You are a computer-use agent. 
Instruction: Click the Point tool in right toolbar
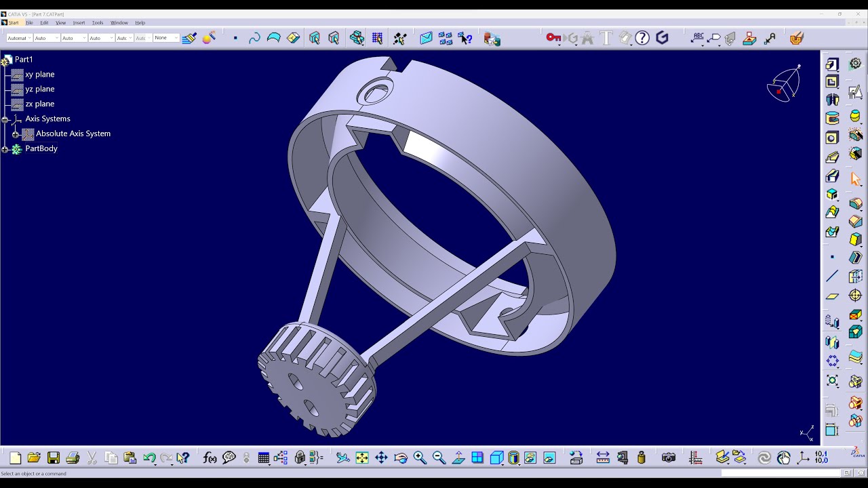pos(832,257)
